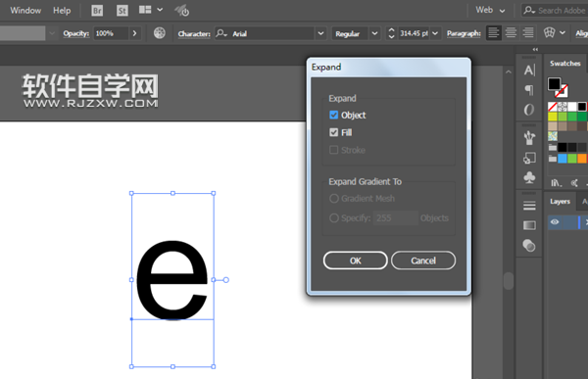Screen dimensions: 588x379
Task: Toggle layer visibility eye icon
Action: (555, 222)
